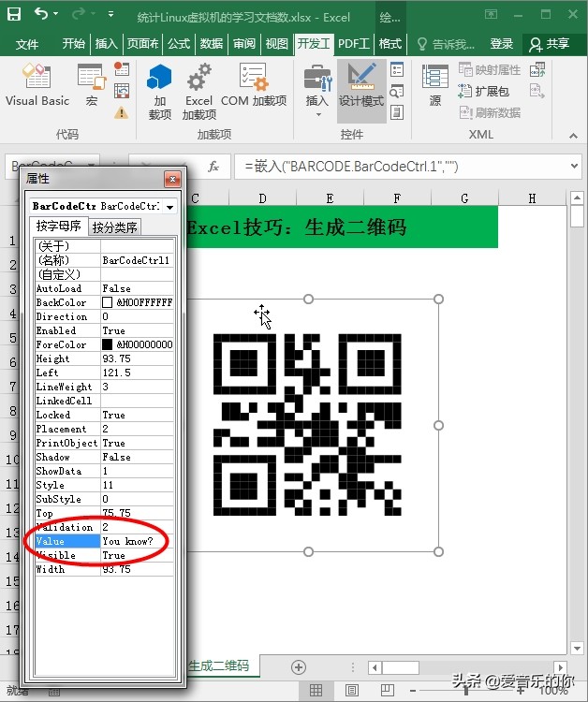Screen dimensions: 588x702
Task: Switch to Page Layout view icon
Action: tap(351, 690)
